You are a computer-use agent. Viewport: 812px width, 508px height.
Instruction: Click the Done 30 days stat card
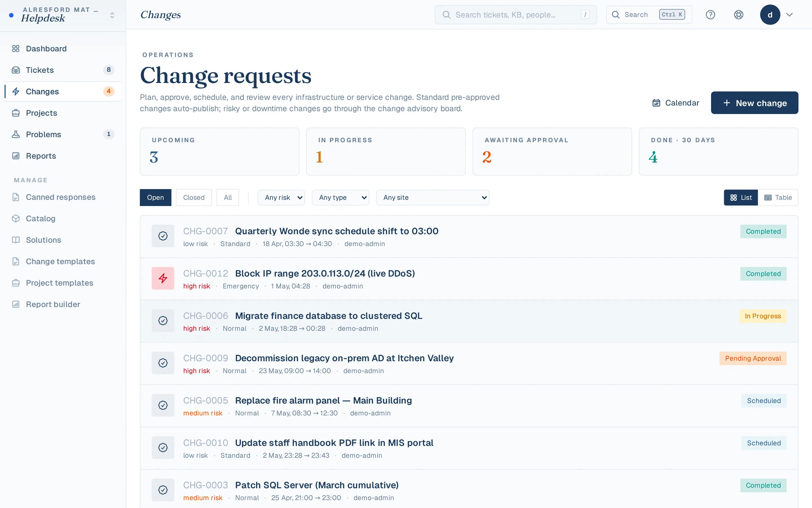pyautogui.click(x=718, y=152)
